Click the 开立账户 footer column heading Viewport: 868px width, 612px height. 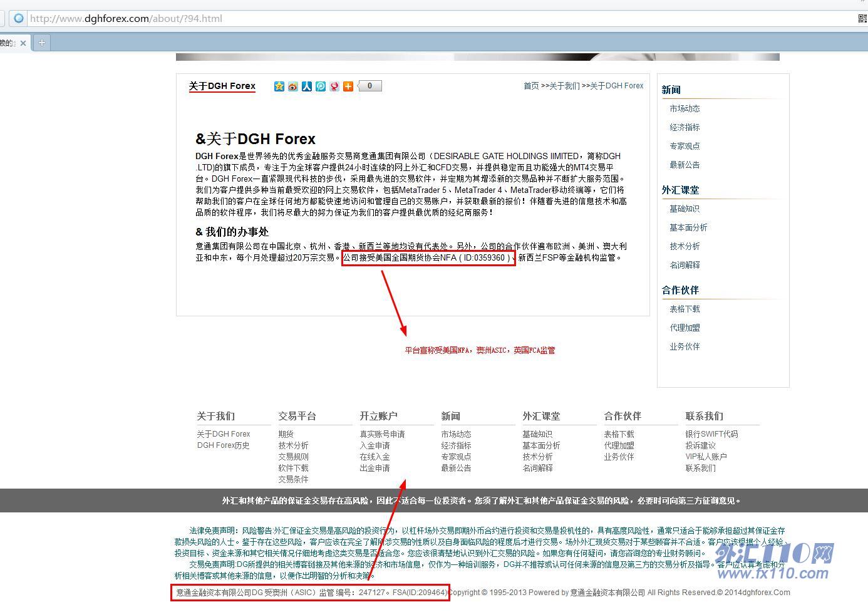coord(379,416)
